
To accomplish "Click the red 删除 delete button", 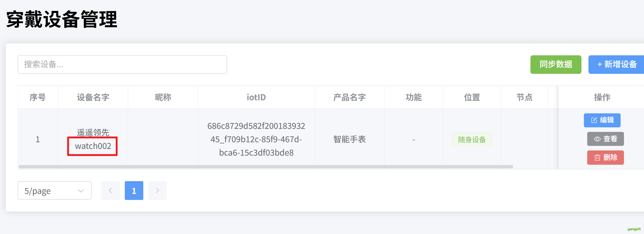I will coord(605,157).
